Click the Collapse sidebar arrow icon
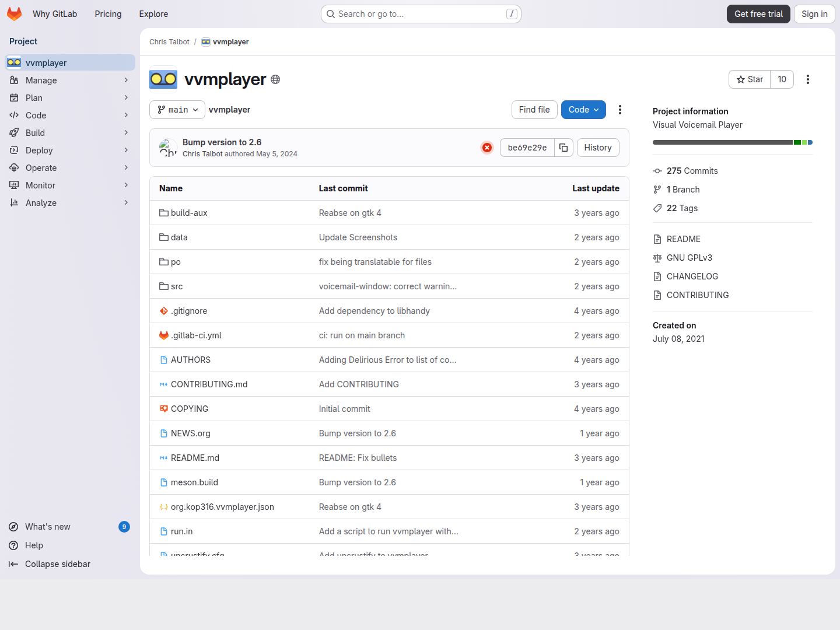Image resolution: width=840 pixels, height=630 pixels. tap(13, 564)
